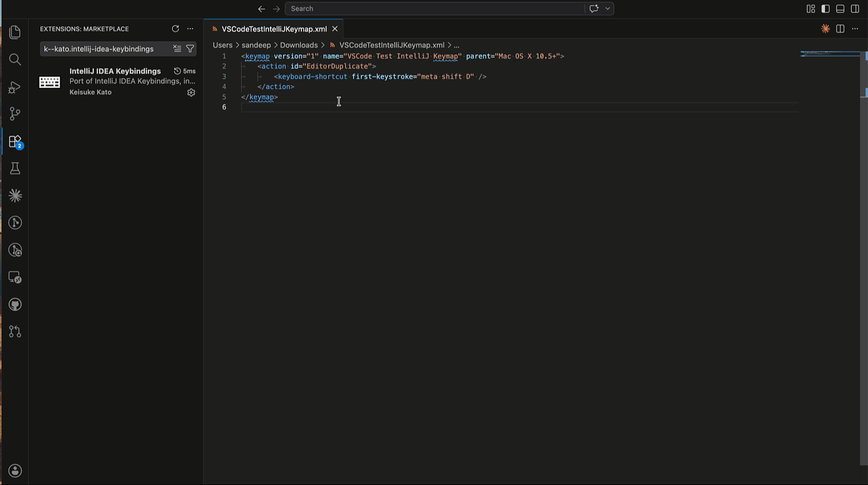Click the keyboard thumbnail of IntelliJ extension
Screen dimensions: 868x485
(50, 82)
